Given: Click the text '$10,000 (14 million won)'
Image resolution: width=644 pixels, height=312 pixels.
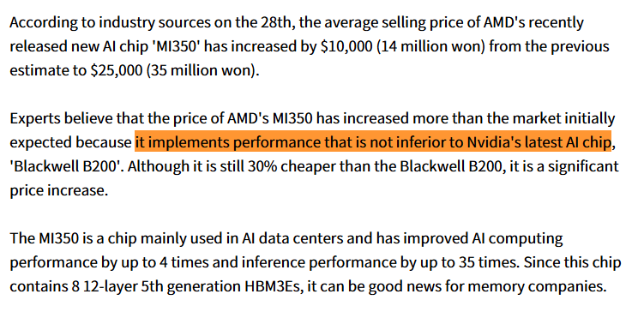Looking at the screenshot, I should click(x=403, y=47).
